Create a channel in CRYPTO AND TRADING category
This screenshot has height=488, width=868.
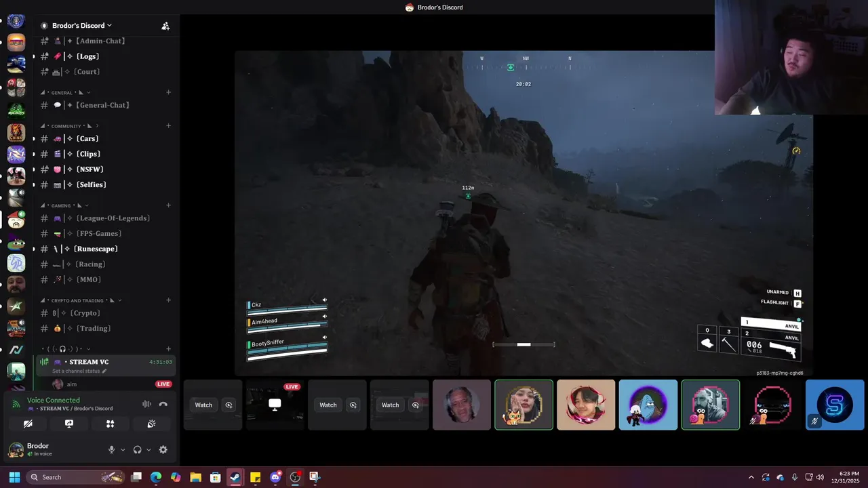click(168, 300)
